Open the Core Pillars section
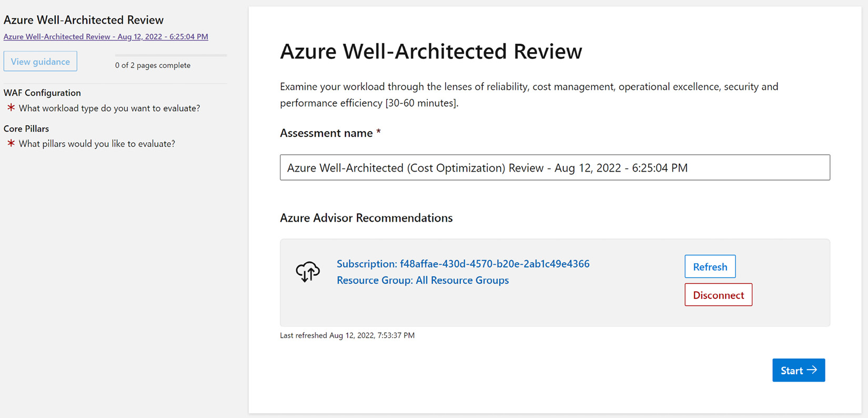 coord(26,128)
